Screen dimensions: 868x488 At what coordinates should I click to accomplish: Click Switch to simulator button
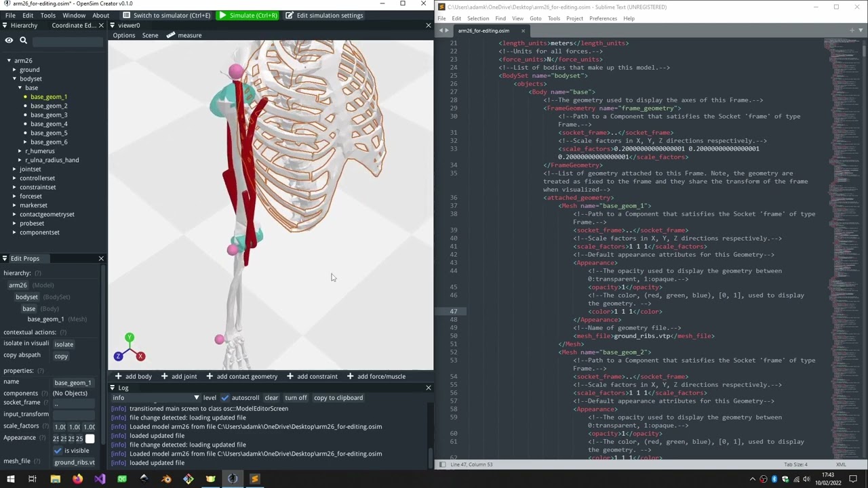tap(166, 15)
